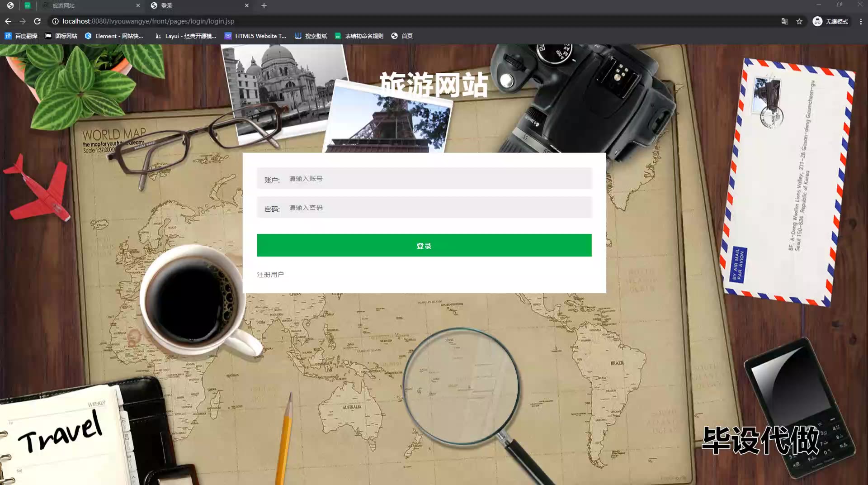This screenshot has width=868, height=485.
Task: Bookmark this page with the star icon
Action: click(x=799, y=21)
